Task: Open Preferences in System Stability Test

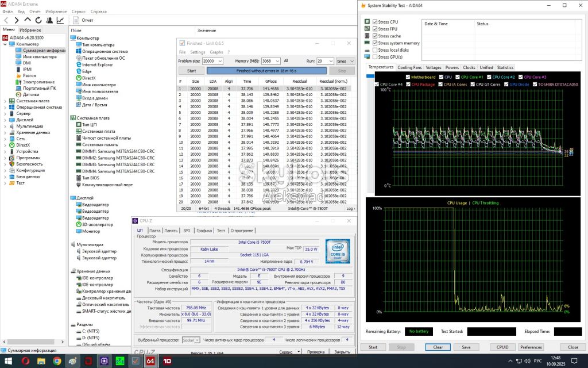Action: point(531,347)
